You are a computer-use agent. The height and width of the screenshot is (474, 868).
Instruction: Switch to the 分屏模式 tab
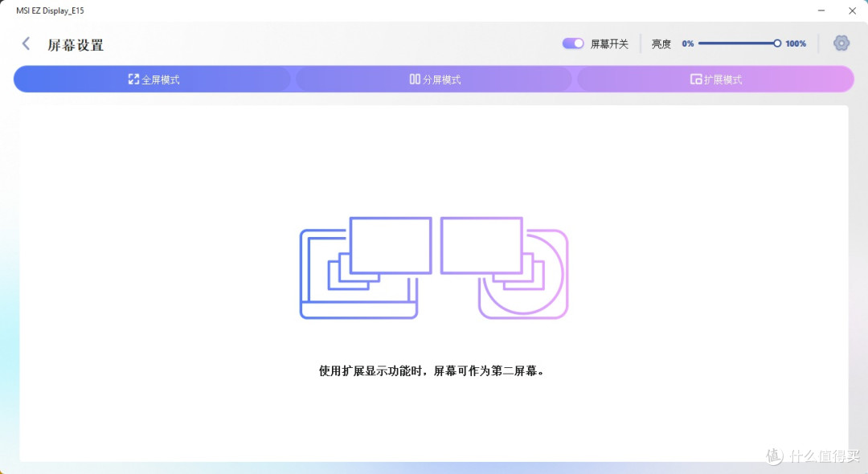(435, 80)
